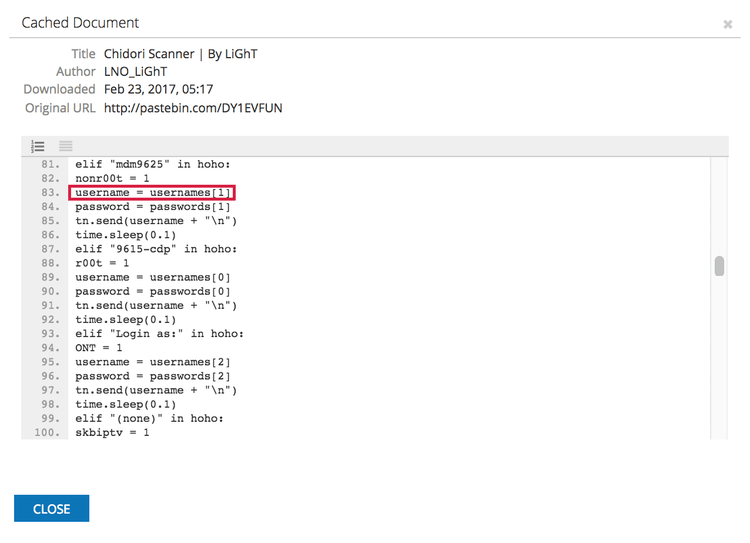
Task: Click the 'password = passwords[1]' line
Action: pyautogui.click(x=152, y=206)
